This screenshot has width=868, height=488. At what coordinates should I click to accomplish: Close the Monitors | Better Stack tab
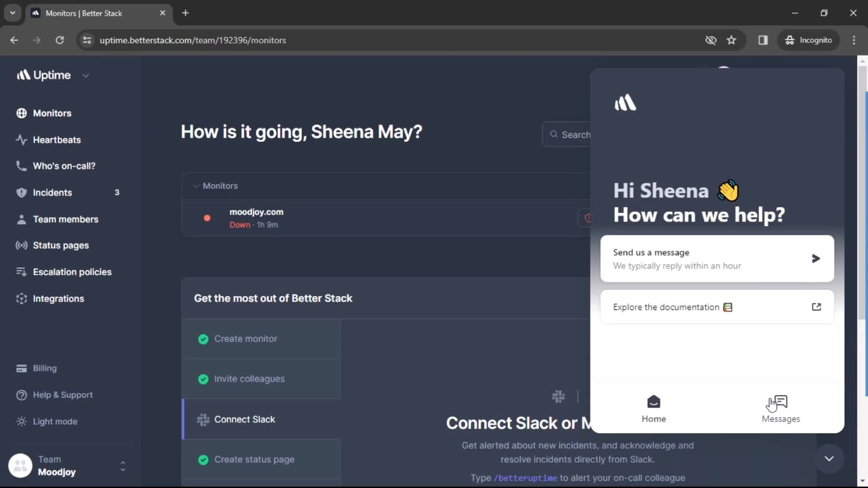[x=163, y=13]
